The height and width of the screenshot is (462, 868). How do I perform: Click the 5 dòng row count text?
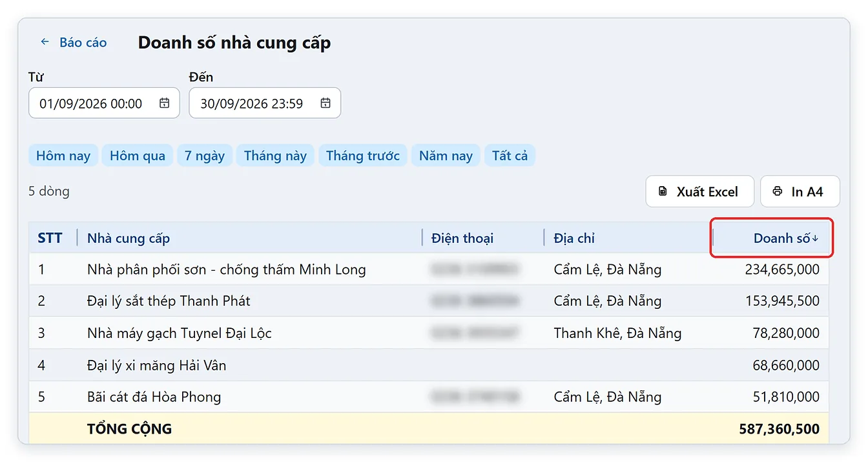coord(49,191)
